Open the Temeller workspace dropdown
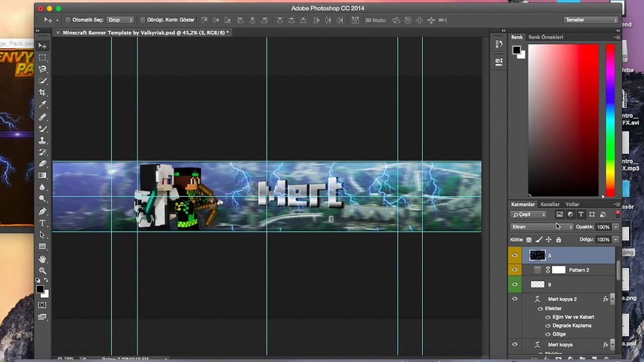Image resolution: width=644 pixels, height=362 pixels. pyautogui.click(x=591, y=20)
